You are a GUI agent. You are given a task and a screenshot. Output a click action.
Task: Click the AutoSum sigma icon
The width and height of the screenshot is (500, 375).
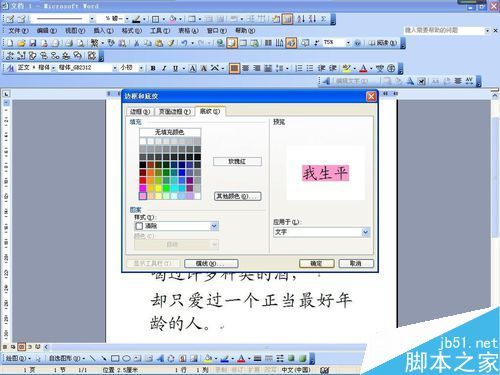click(x=323, y=19)
